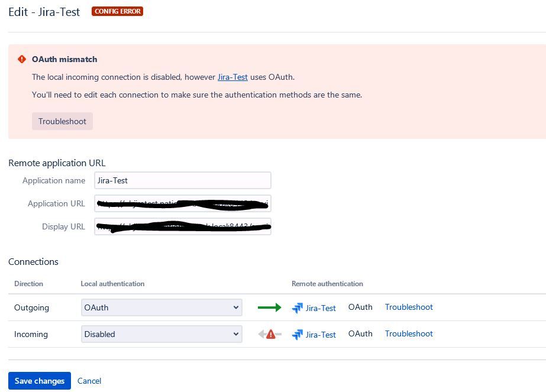Screen dimensions: 546x392
Task: Open Jira-Test link in error message
Action: (x=232, y=77)
